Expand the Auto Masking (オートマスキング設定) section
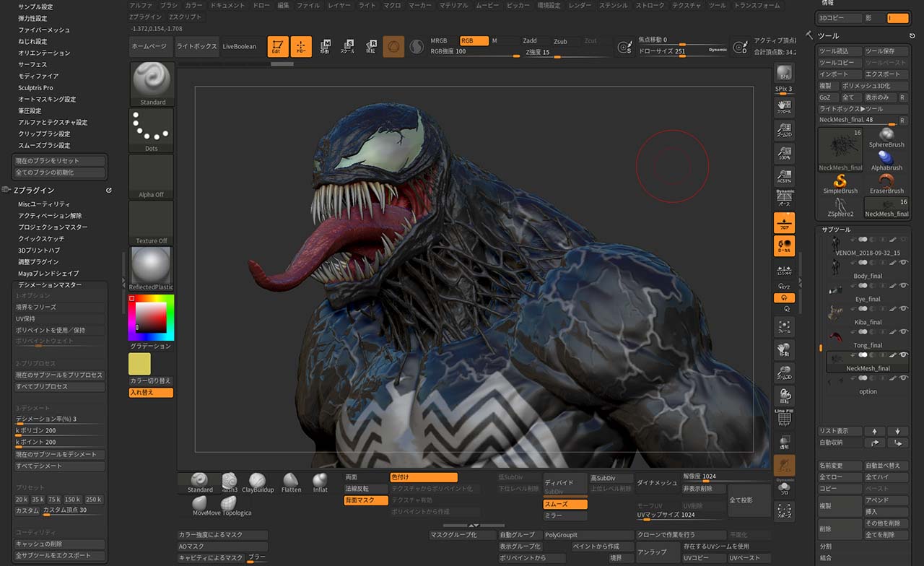Image resolution: width=924 pixels, height=566 pixels. point(47,99)
